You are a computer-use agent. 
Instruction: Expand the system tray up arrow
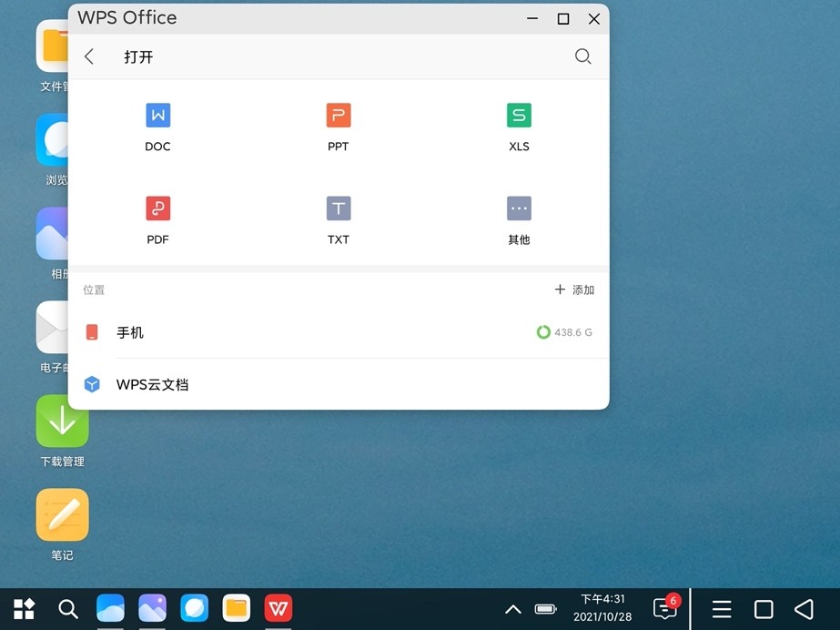pyautogui.click(x=513, y=609)
